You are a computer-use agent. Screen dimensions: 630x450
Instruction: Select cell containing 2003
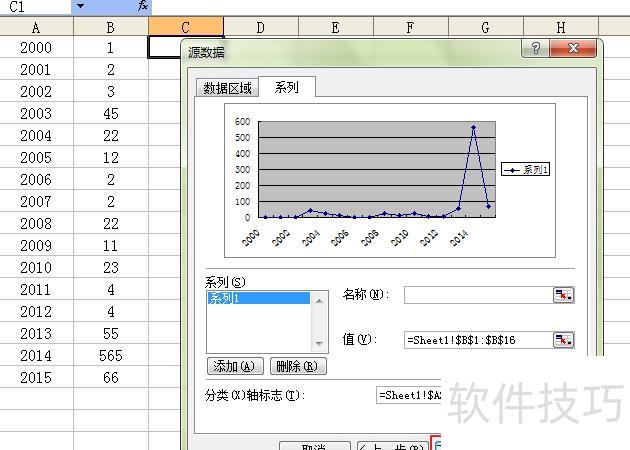tap(36, 114)
